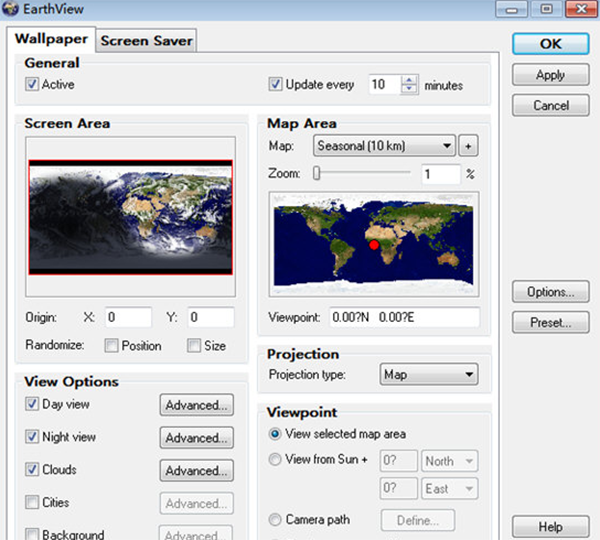Click the EarthView globe icon in title bar
This screenshot has width=600, height=540.
point(11,11)
